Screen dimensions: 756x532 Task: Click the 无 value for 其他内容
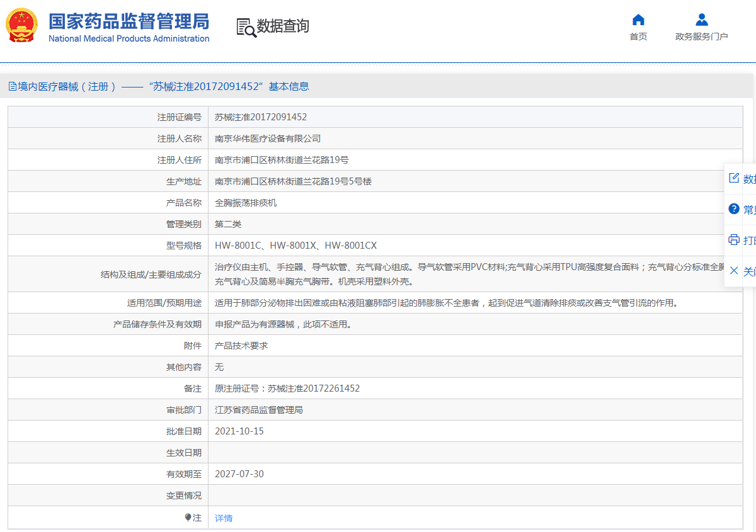[219, 367]
